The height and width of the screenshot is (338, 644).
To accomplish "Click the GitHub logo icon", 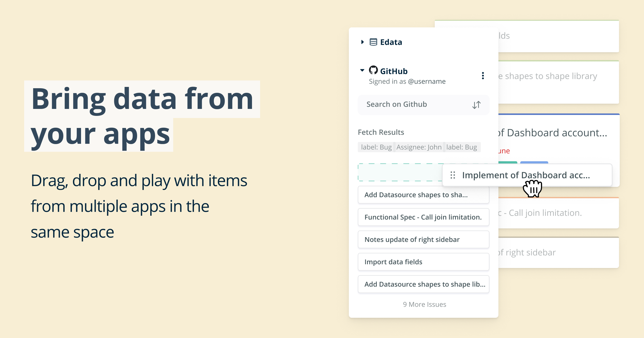I will coord(373,70).
